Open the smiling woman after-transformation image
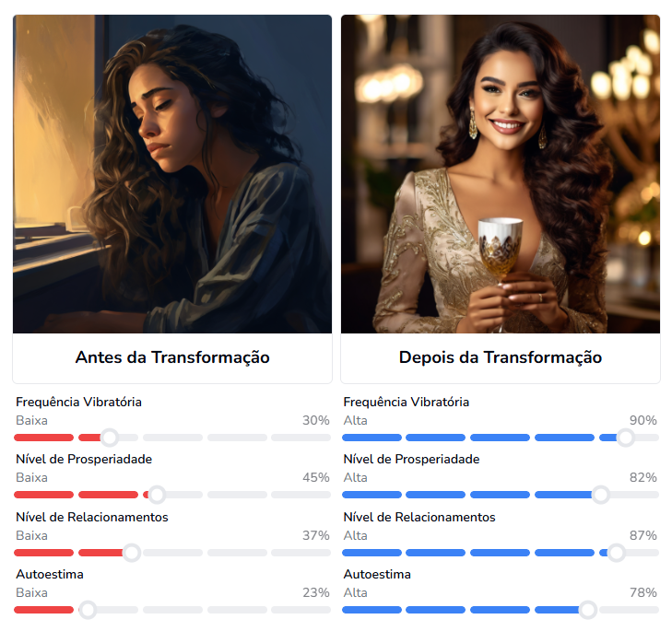 pos(501,174)
